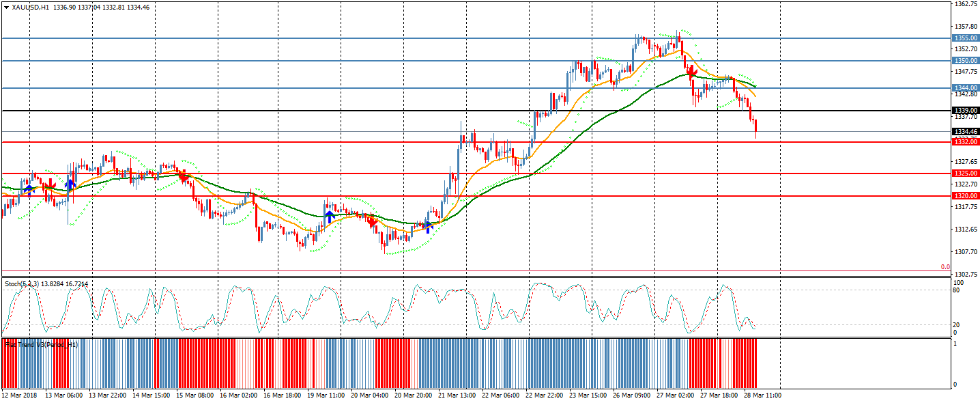980x403 pixels.
Task: Click the red sell arrow near 15 Mar 08:00
Action: (x=183, y=177)
